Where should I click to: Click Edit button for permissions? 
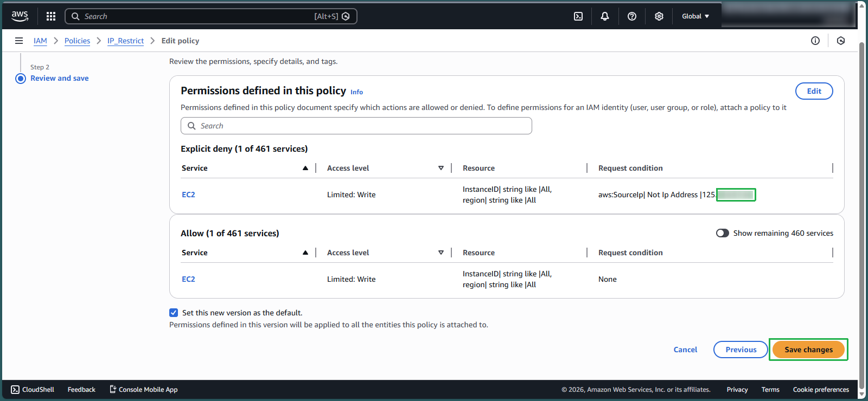pos(814,91)
